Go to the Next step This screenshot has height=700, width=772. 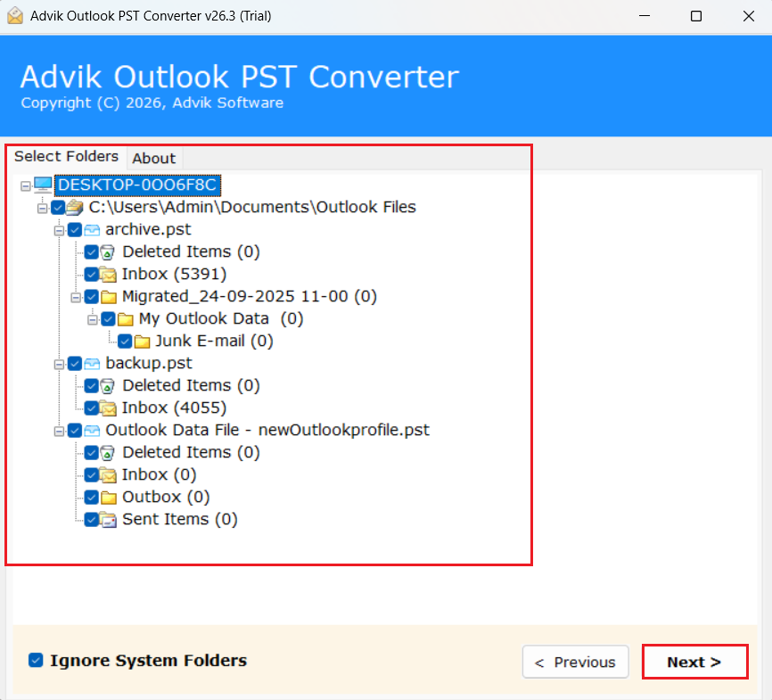(x=694, y=662)
